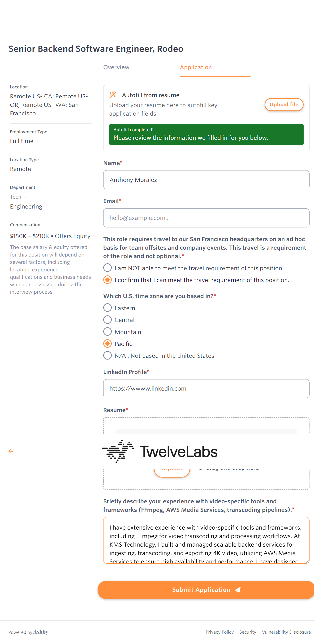
Task: Focus the Email input field
Action: [206, 218]
